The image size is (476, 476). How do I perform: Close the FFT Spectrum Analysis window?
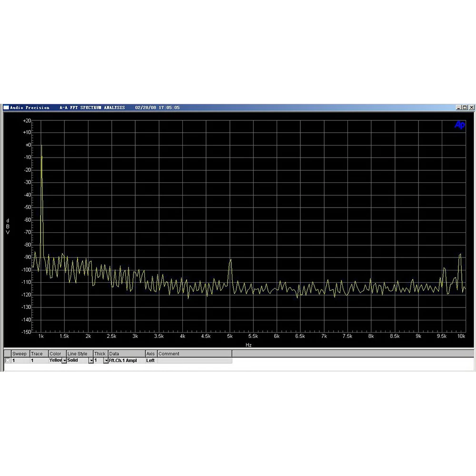471,108
